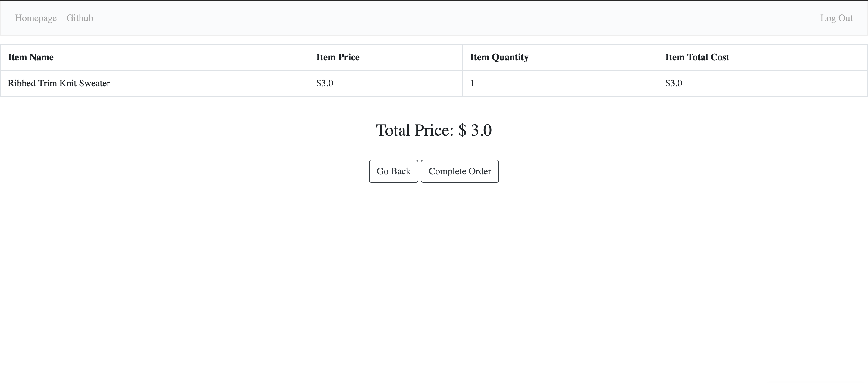Click the Complete Order button
868x383 pixels.
coord(460,171)
